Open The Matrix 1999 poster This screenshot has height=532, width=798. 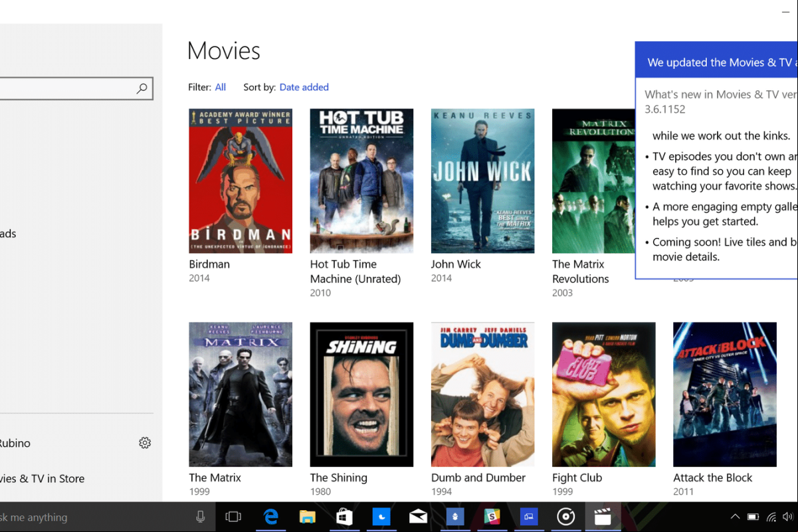pos(241,395)
